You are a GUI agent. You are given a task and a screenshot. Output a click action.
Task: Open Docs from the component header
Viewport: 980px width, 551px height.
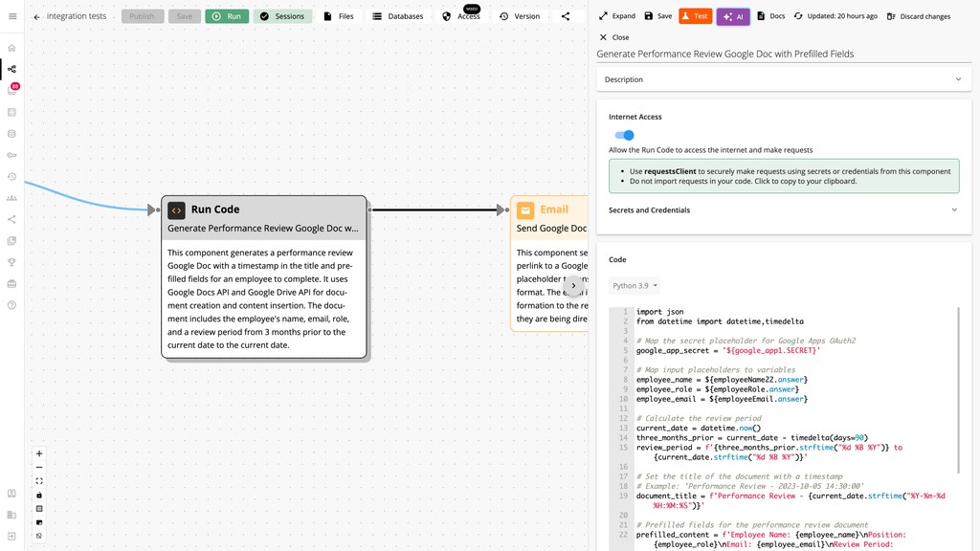pos(769,15)
